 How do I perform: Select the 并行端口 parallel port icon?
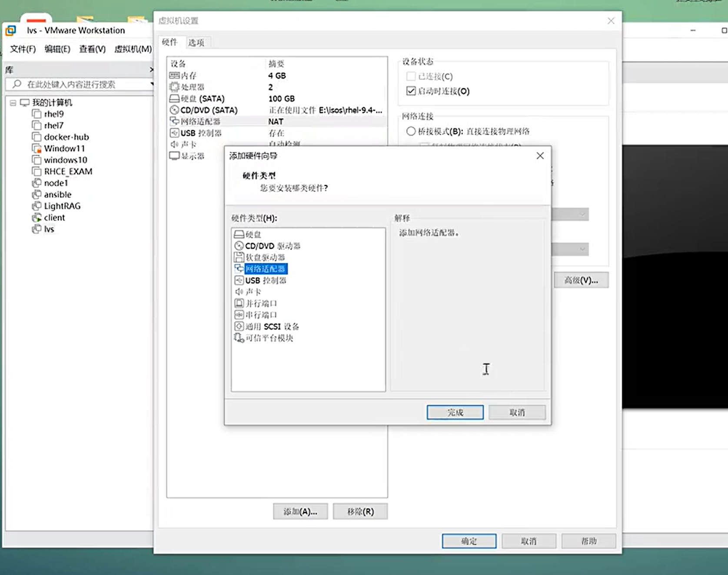[239, 303]
